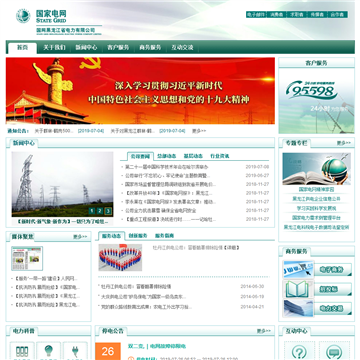The width and height of the screenshot is (360, 360).
Task: Click the 电子邮件 top link button
Action: (x=256, y=14)
